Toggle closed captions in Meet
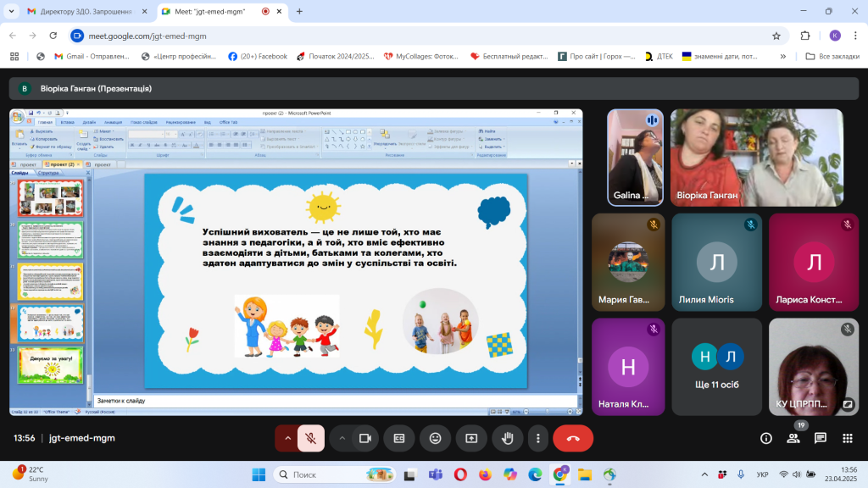868x488 pixels. pos(399,438)
